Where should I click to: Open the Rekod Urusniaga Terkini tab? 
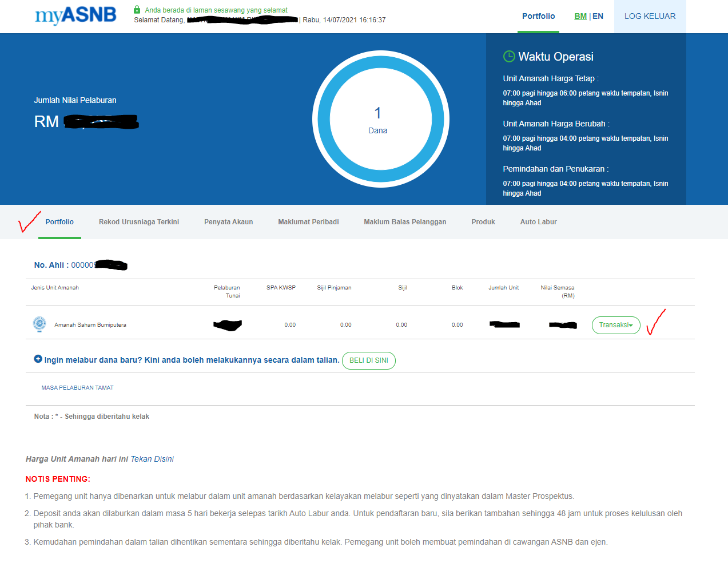(139, 222)
